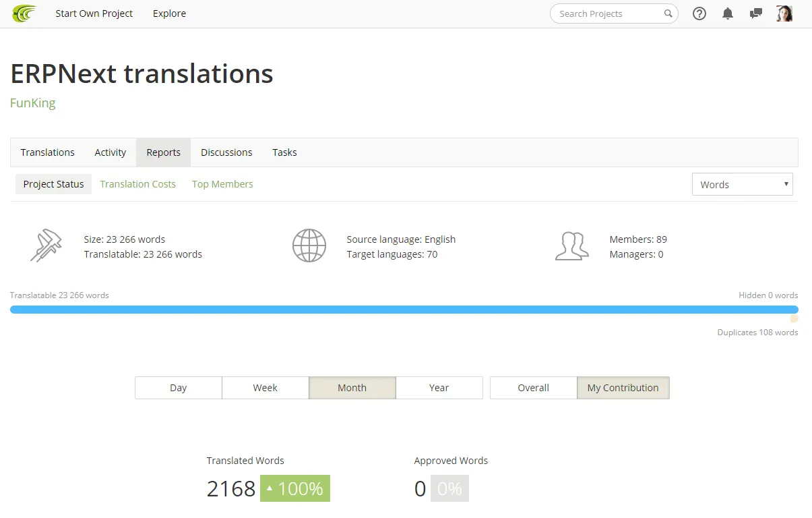Select the Week period
Image resolution: width=812 pixels, height=518 pixels.
[x=266, y=388]
